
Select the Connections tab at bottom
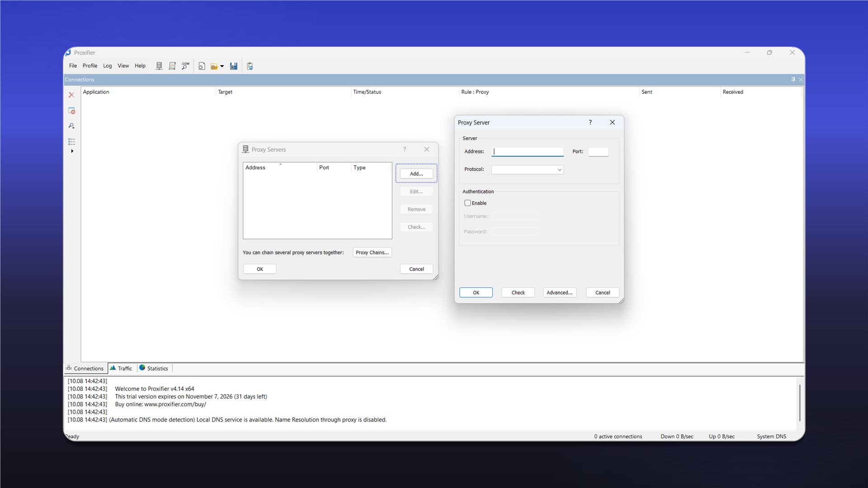(x=85, y=368)
